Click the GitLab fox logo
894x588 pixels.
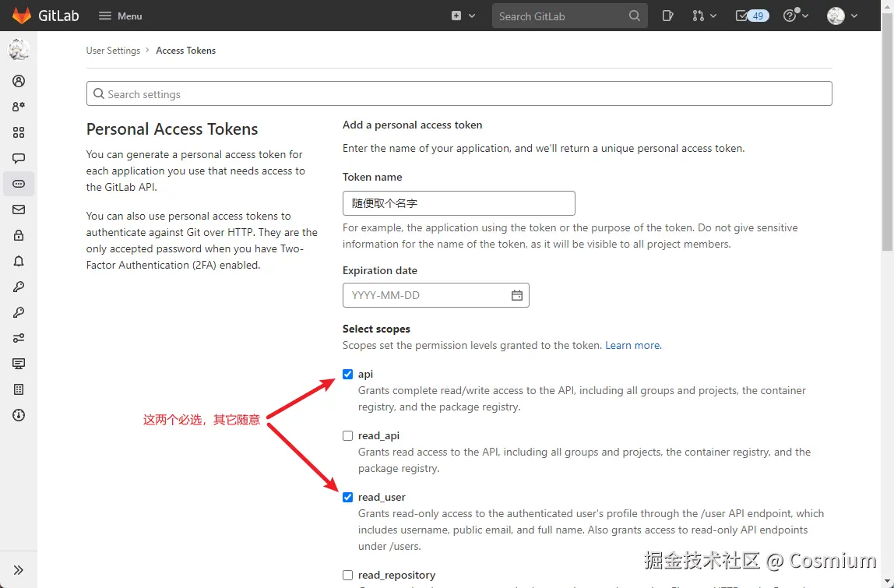(x=21, y=16)
